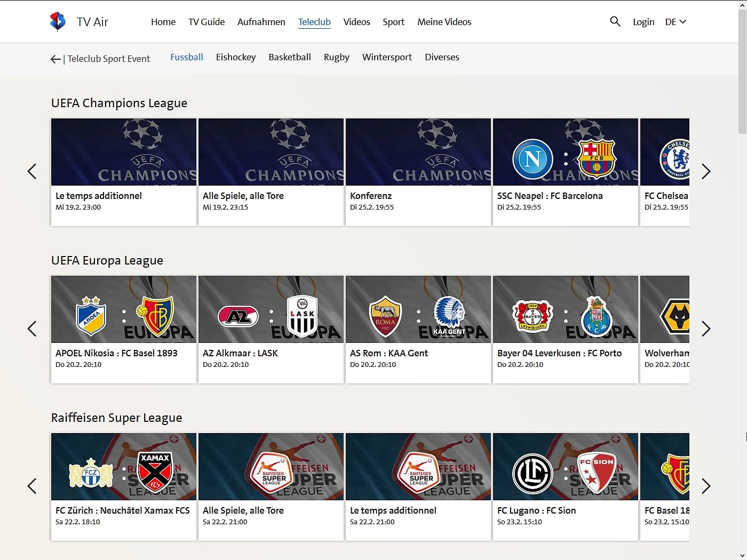
Task: Show next Europa League items with right chevron
Action: tap(706, 329)
